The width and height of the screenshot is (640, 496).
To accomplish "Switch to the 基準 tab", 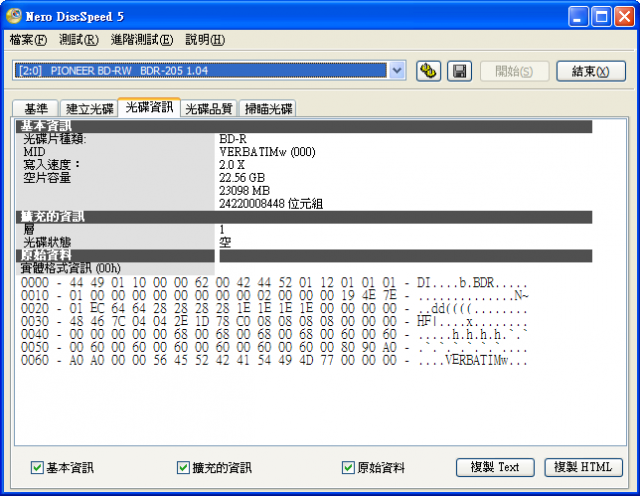I will pos(36,109).
